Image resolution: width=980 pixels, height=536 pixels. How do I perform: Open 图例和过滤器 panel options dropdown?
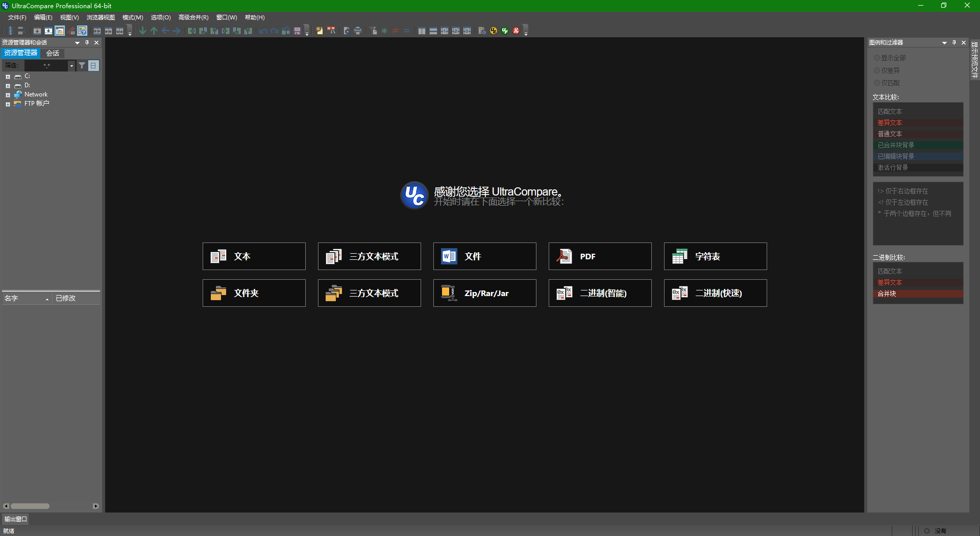click(x=944, y=42)
